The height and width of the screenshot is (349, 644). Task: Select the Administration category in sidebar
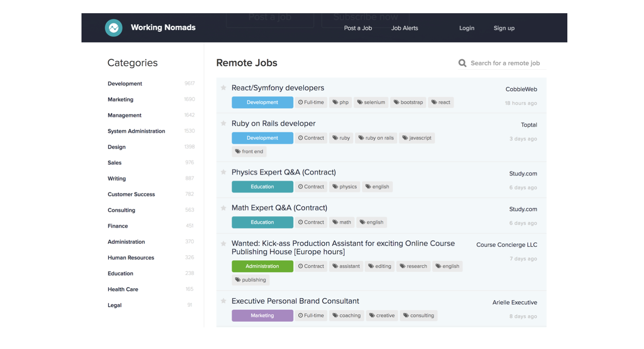(126, 242)
